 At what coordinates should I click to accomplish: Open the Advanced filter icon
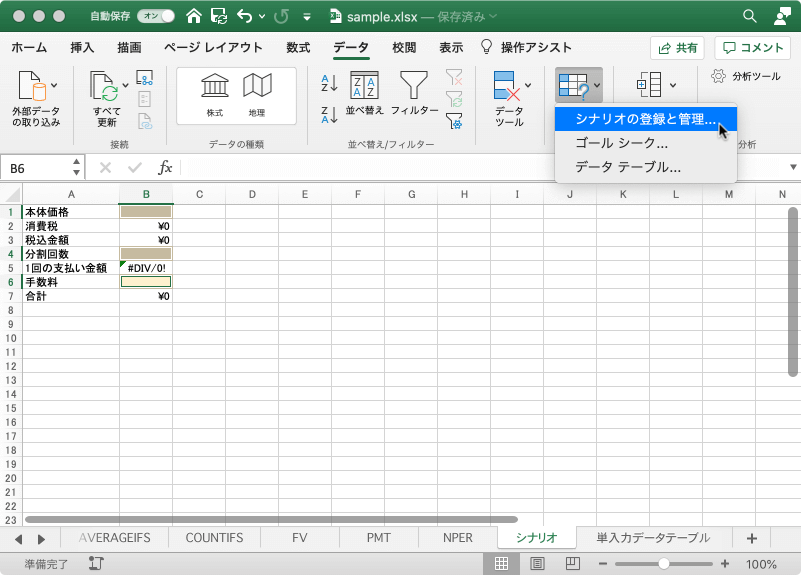coord(454,121)
